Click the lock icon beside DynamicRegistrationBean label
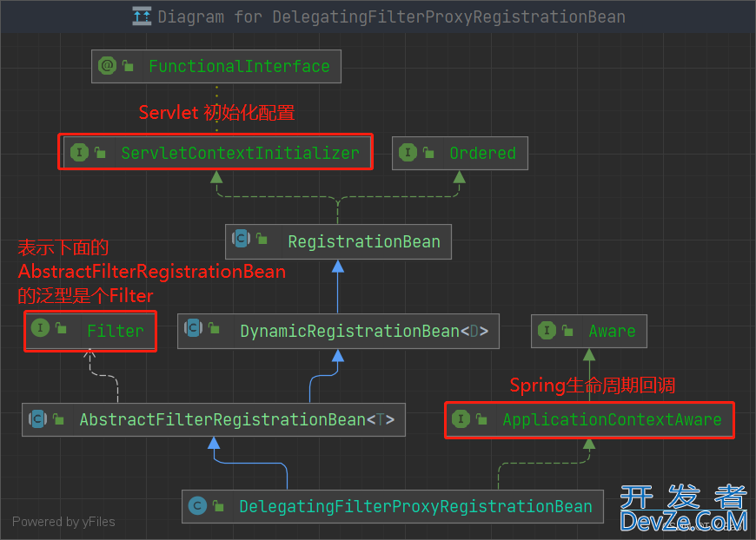The width and height of the screenshot is (756, 540). [x=214, y=328]
